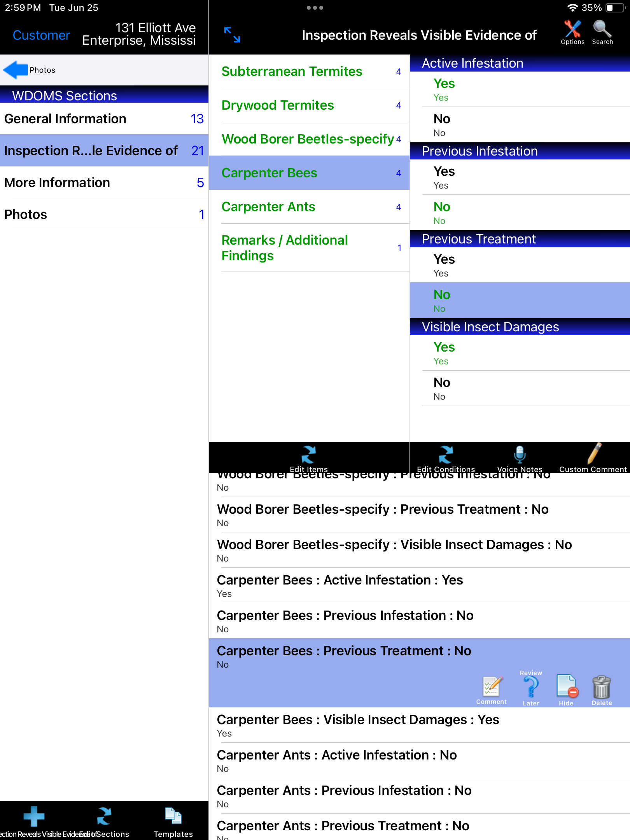
Task: Select 'Carpenter Bees : Active Infestation : Yes'
Action: tap(420, 586)
